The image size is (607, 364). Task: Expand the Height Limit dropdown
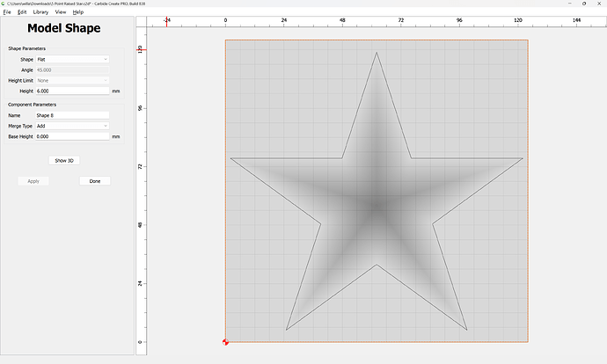(x=72, y=80)
